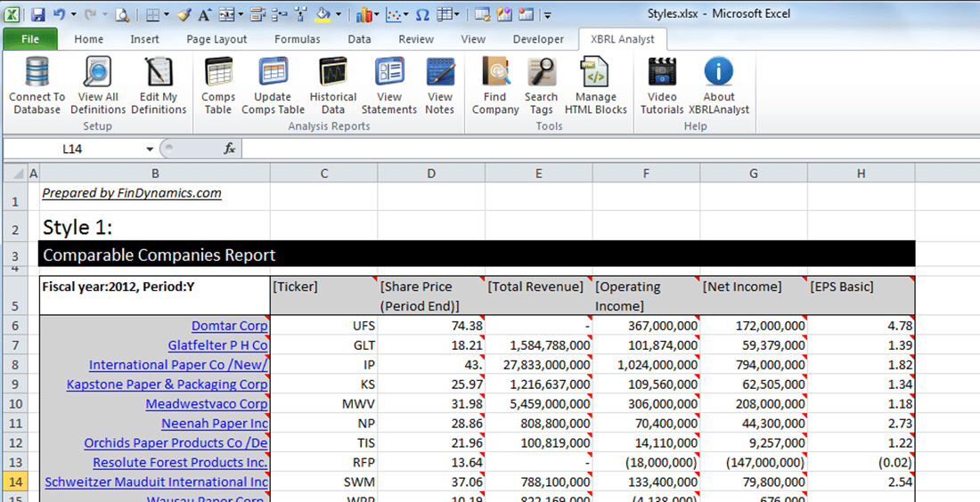Open the Comps Table report
The width and height of the screenshot is (980, 502).
[218, 72]
